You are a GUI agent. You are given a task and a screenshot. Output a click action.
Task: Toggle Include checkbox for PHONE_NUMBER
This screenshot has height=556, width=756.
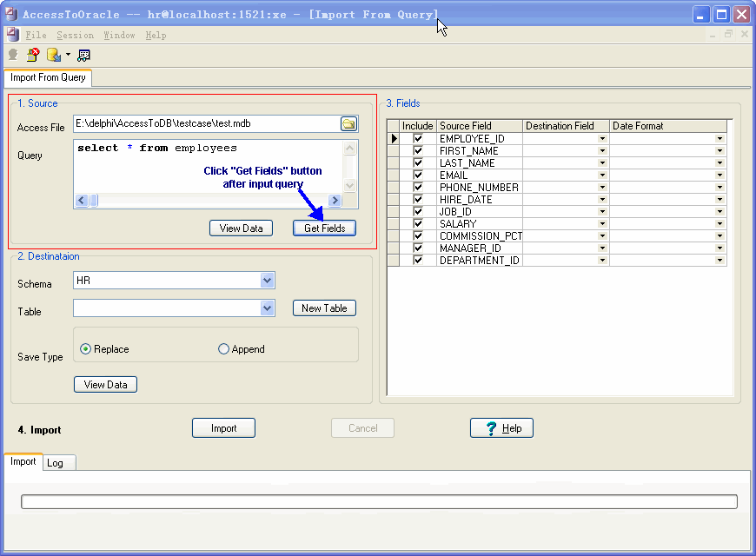click(418, 187)
